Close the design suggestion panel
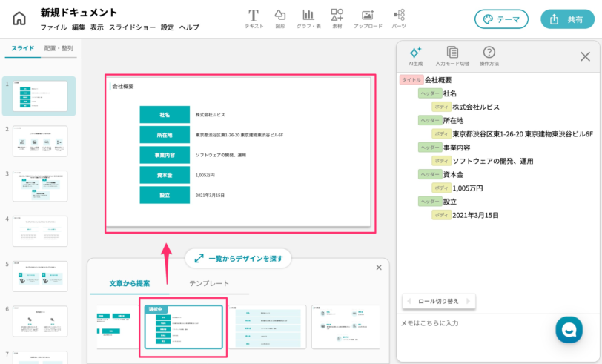Viewport: 602px width, 364px height. click(x=379, y=267)
